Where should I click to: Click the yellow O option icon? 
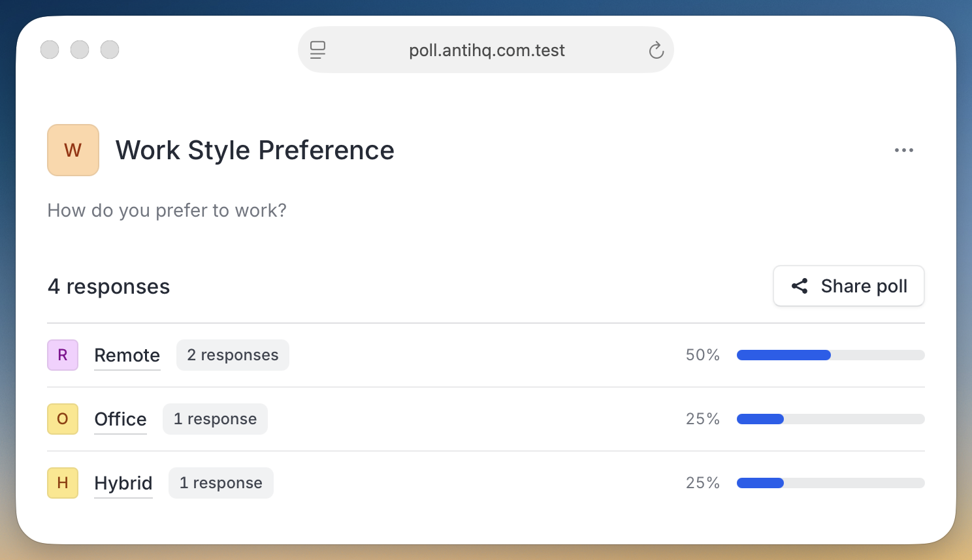click(63, 419)
